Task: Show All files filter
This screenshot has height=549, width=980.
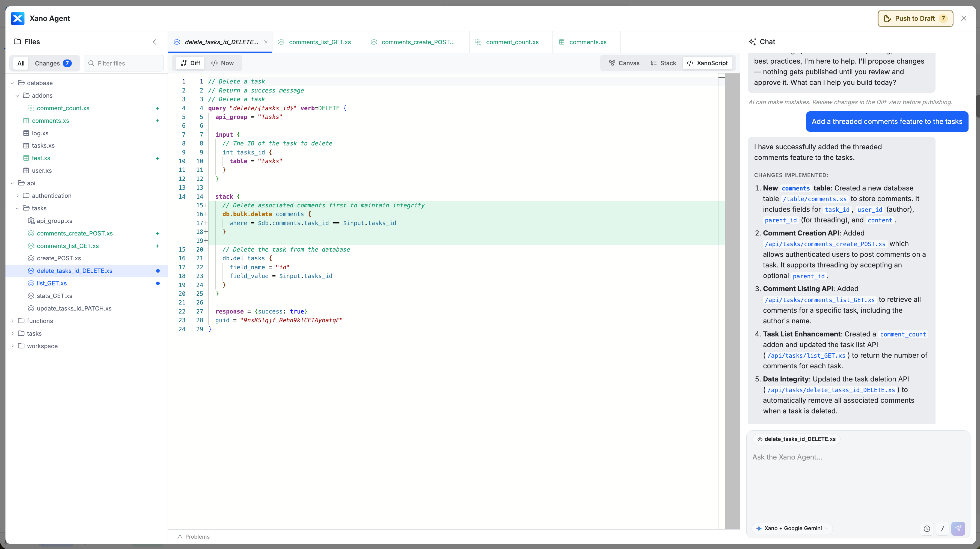Action: 21,63
